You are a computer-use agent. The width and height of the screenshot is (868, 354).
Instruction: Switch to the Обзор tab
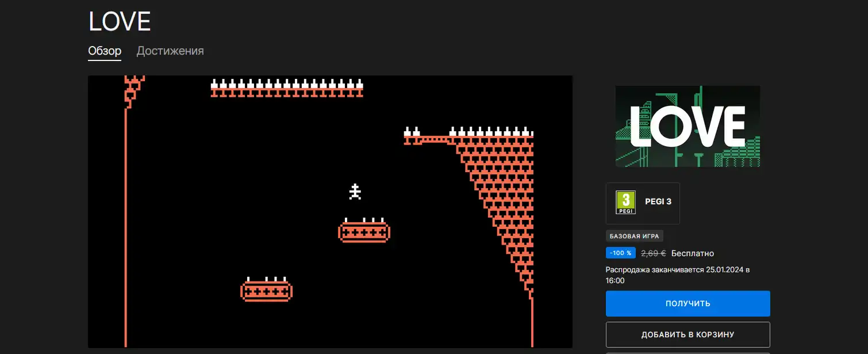[105, 51]
